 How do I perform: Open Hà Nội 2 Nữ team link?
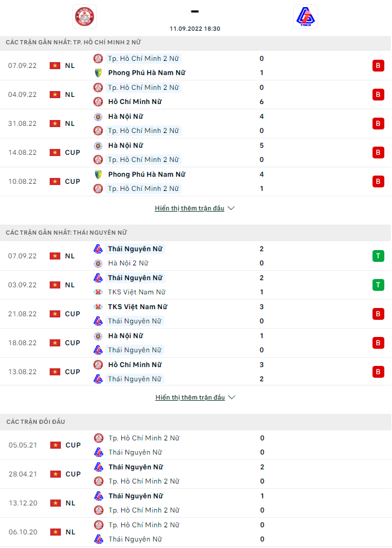point(128,263)
